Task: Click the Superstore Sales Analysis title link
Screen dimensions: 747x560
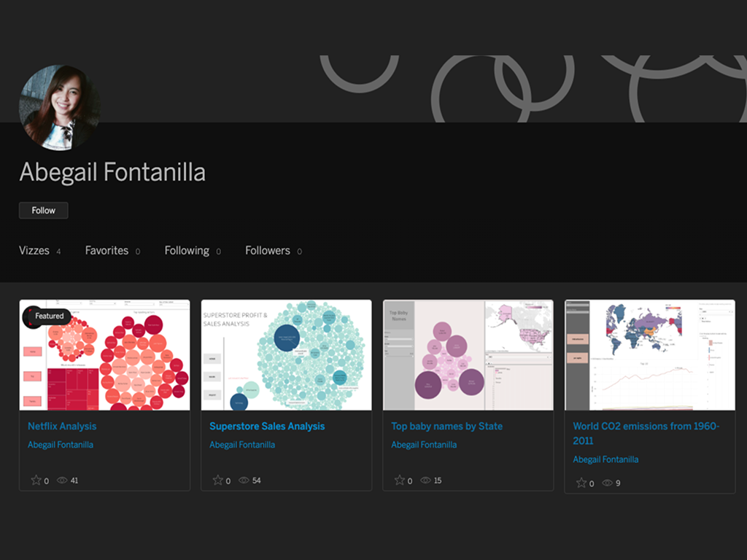Action: (x=267, y=426)
